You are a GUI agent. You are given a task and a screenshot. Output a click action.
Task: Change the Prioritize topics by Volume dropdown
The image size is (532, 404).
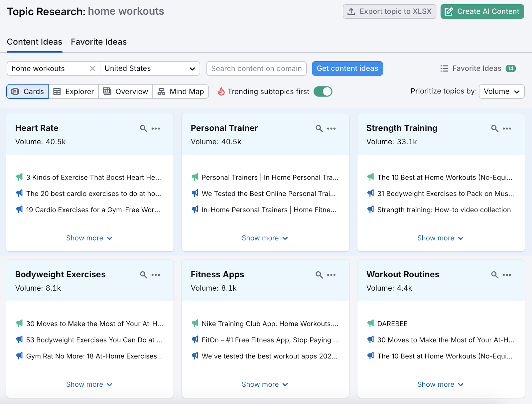[x=501, y=91]
